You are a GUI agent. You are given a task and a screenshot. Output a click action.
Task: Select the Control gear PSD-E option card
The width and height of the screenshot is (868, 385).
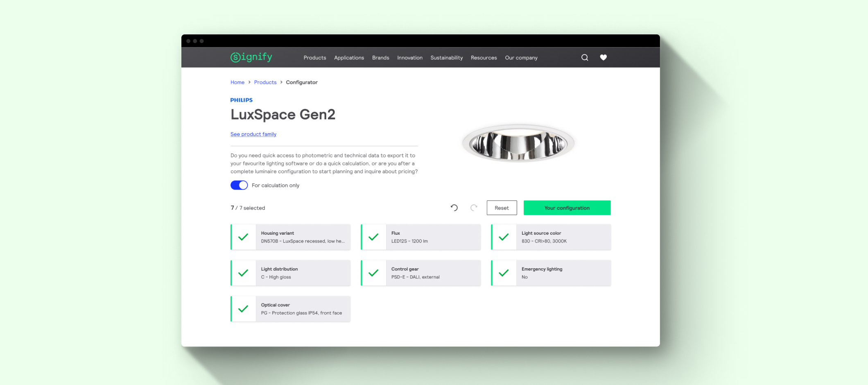(420, 273)
